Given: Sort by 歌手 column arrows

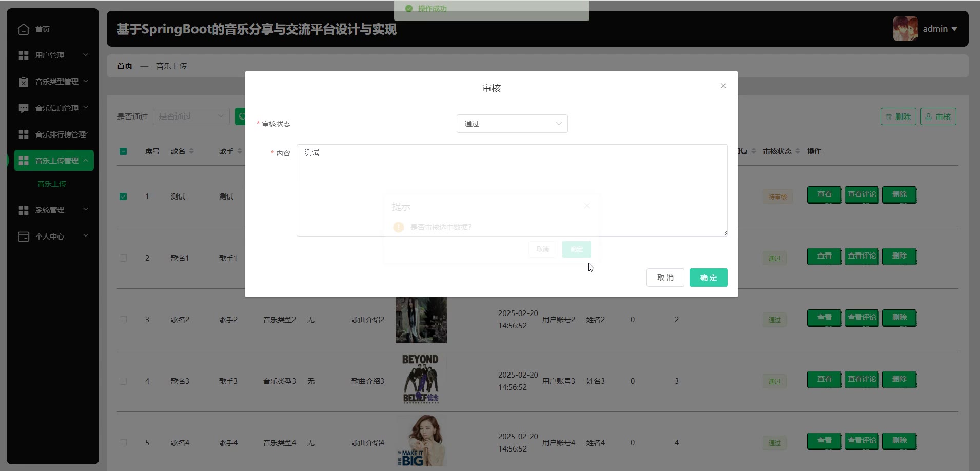Looking at the screenshot, I should click(240, 151).
